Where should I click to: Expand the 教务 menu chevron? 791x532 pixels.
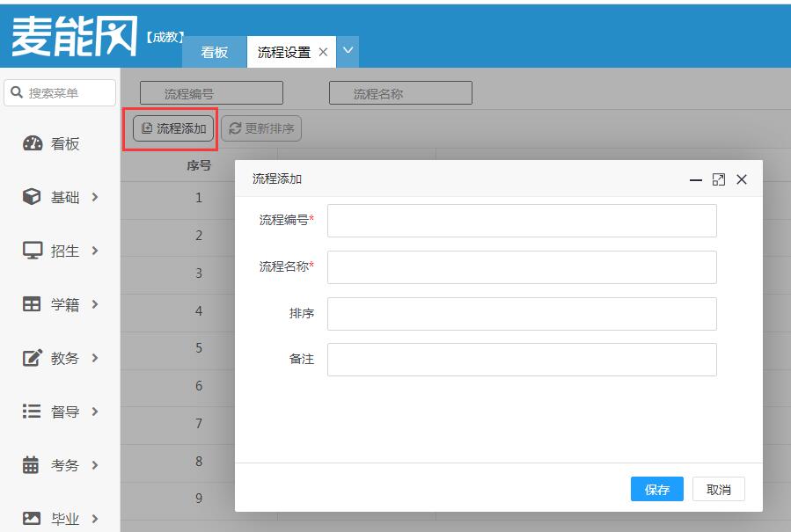(95, 359)
